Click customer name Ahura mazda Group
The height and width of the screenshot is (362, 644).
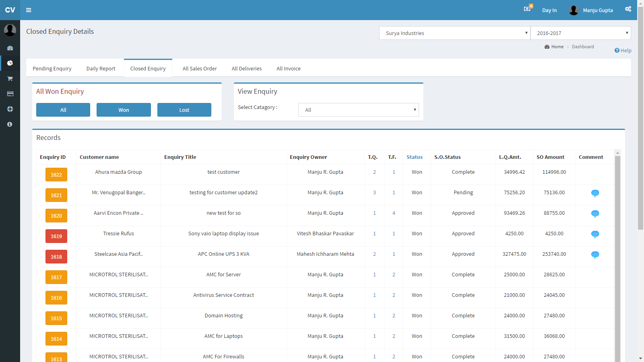118,172
